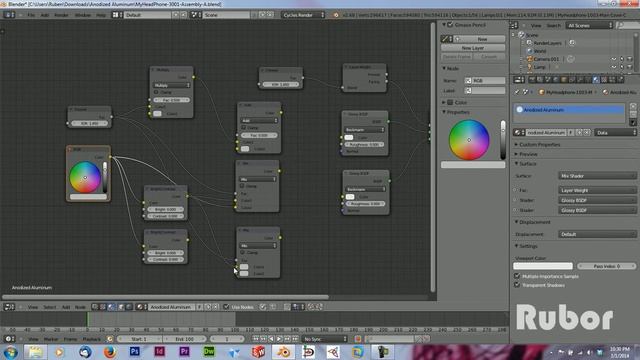Click the Play animation button in timeline
This screenshot has height=360, width=640.
click(x=279, y=339)
